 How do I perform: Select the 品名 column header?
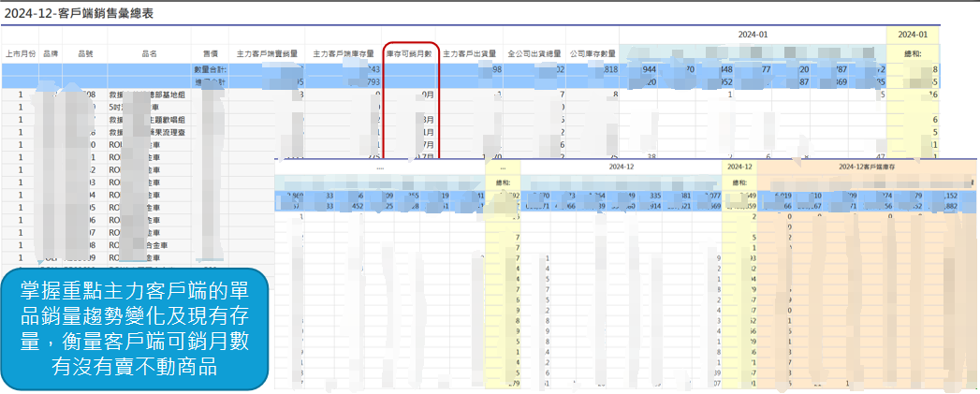149,54
